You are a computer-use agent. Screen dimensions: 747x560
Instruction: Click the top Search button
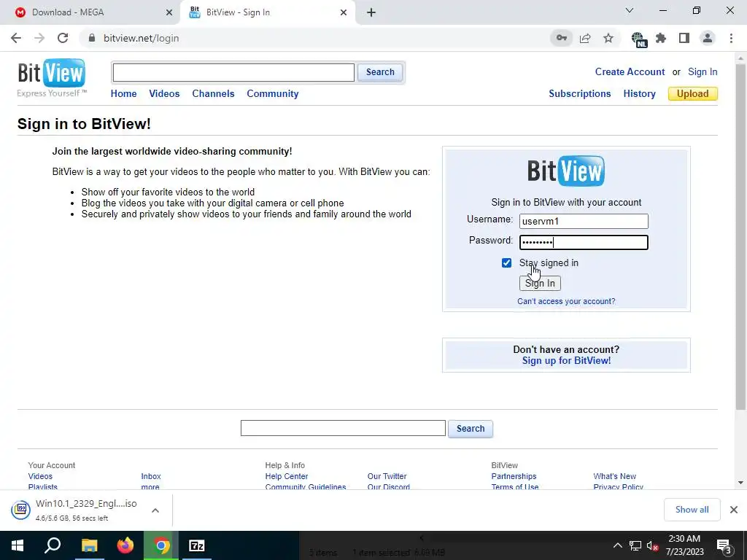coord(380,72)
